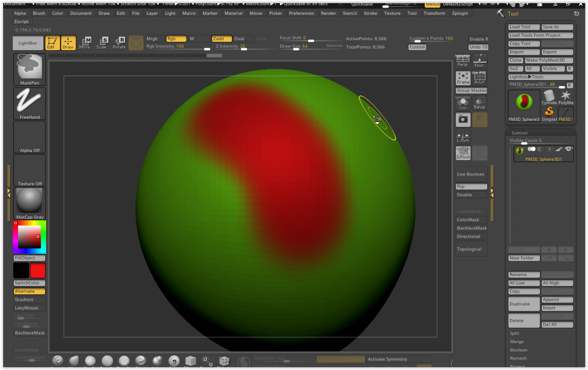Expand the Boolean section
The width and height of the screenshot is (588, 370).
(x=519, y=350)
